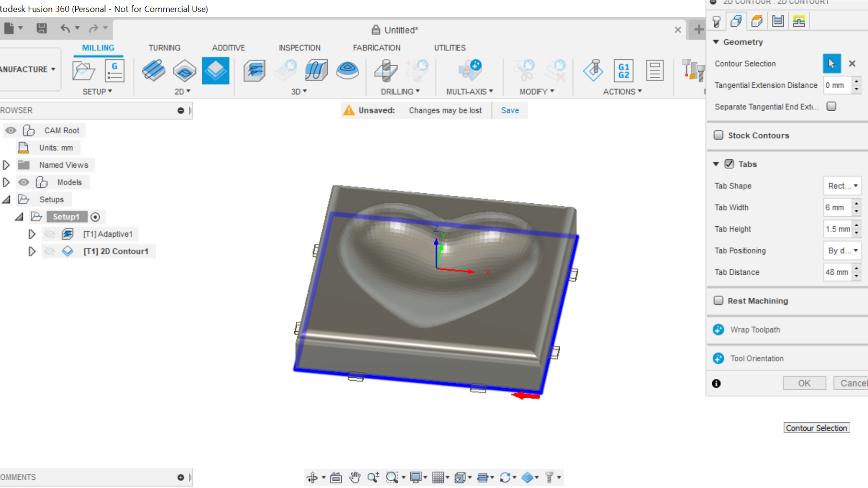Switch to the TURNING ribbon tab
Viewport: 868px width, 488px height.
(x=164, y=47)
